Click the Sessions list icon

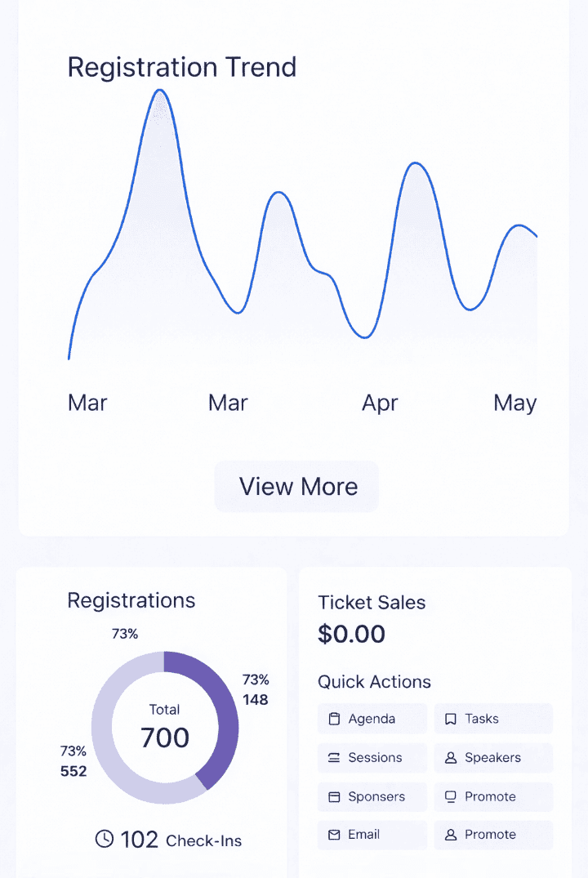pos(333,758)
